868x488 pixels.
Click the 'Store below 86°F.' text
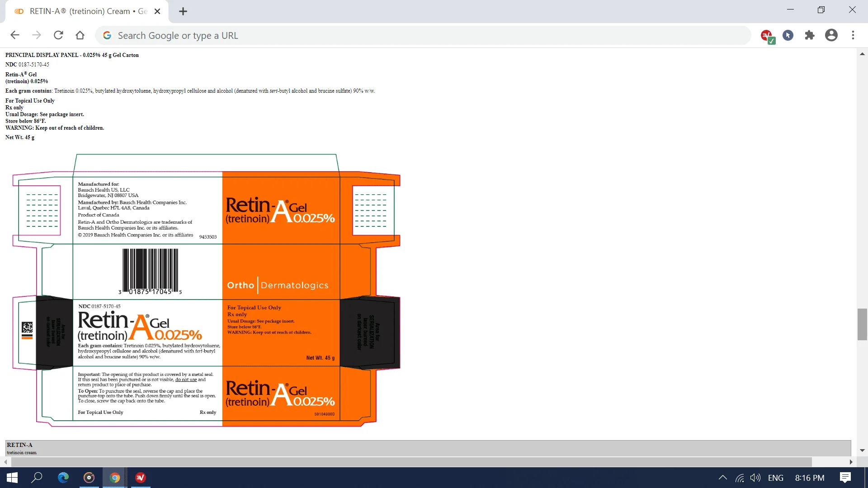tap(25, 121)
